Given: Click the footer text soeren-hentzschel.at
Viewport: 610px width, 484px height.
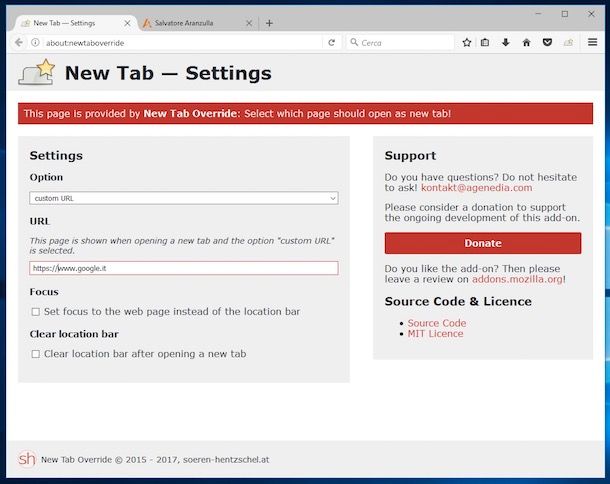Looking at the screenshot, I should 226,459.
